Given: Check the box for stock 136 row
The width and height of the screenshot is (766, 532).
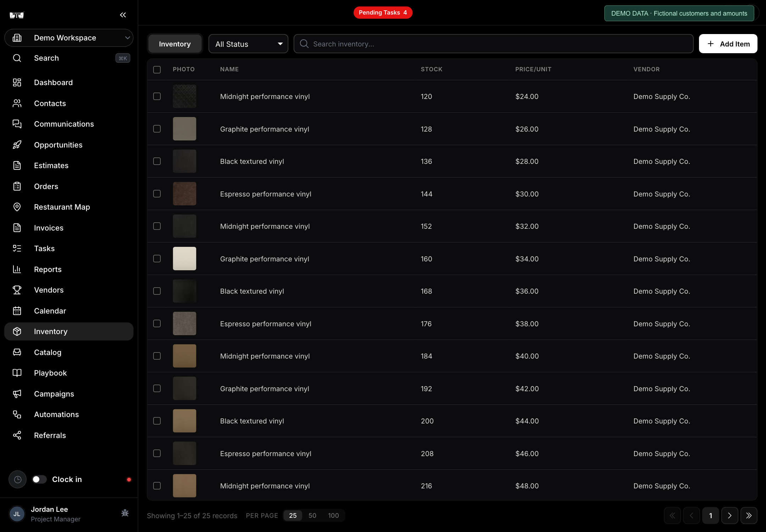Looking at the screenshot, I should coord(157,161).
